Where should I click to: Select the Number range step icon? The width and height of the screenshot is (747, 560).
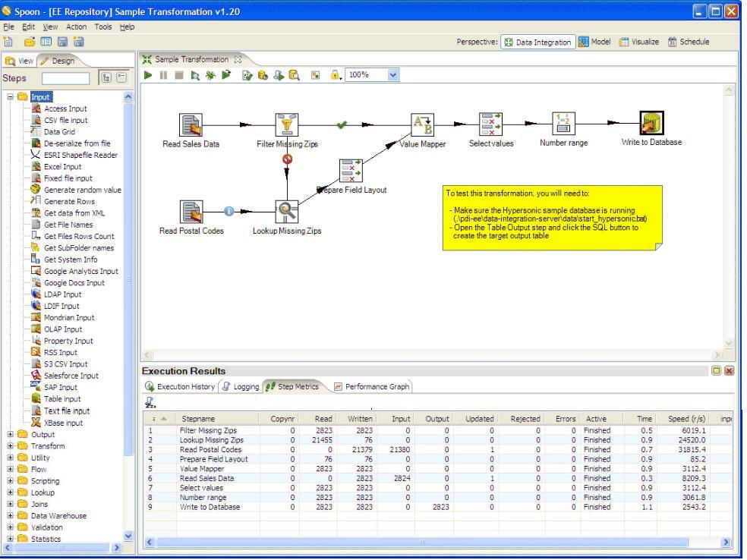point(563,124)
